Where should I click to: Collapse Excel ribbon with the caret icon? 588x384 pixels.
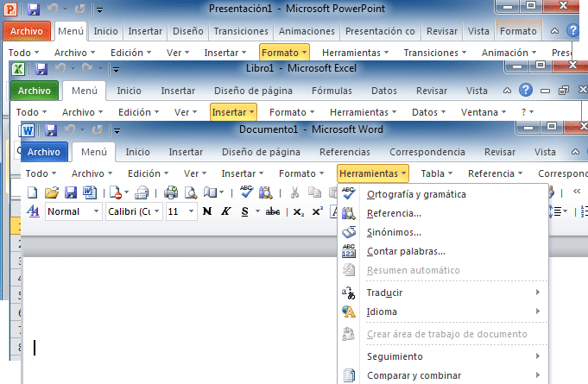tap(507, 91)
